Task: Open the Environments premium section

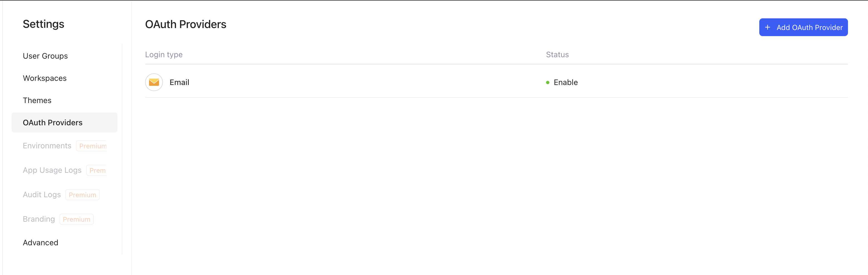Action: pyautogui.click(x=47, y=146)
